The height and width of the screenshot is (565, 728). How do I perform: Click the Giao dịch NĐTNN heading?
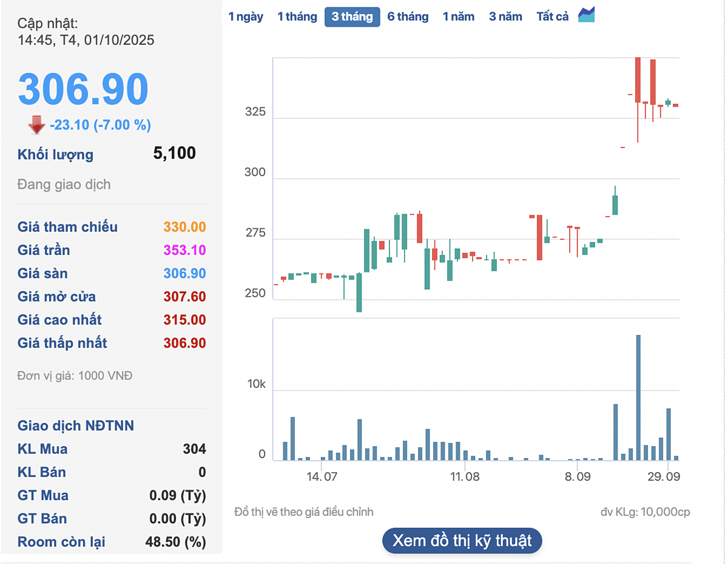[76, 425]
